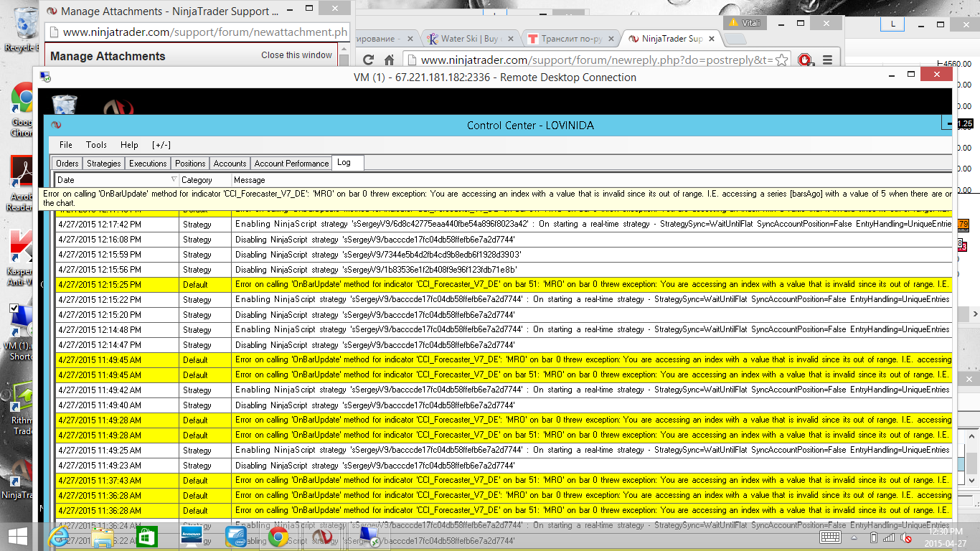Screen dimensions: 980x551
Task: Select the 11:49:42 AM Enabling strategy row
Action: [x=504, y=390]
